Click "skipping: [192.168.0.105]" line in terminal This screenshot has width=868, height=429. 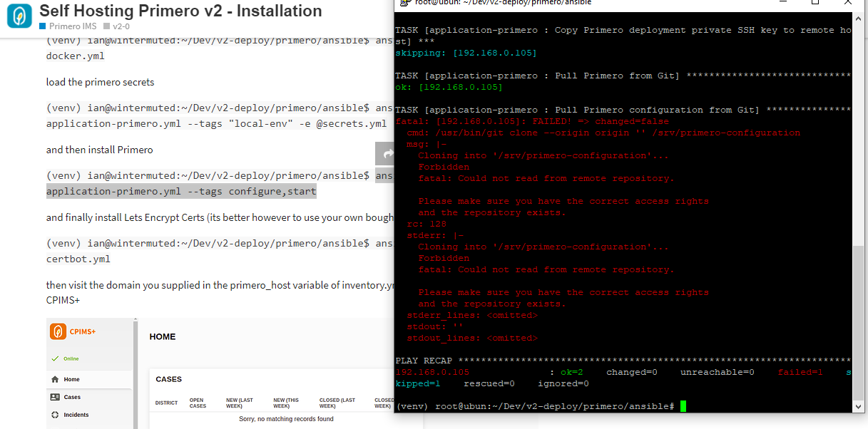(x=466, y=53)
